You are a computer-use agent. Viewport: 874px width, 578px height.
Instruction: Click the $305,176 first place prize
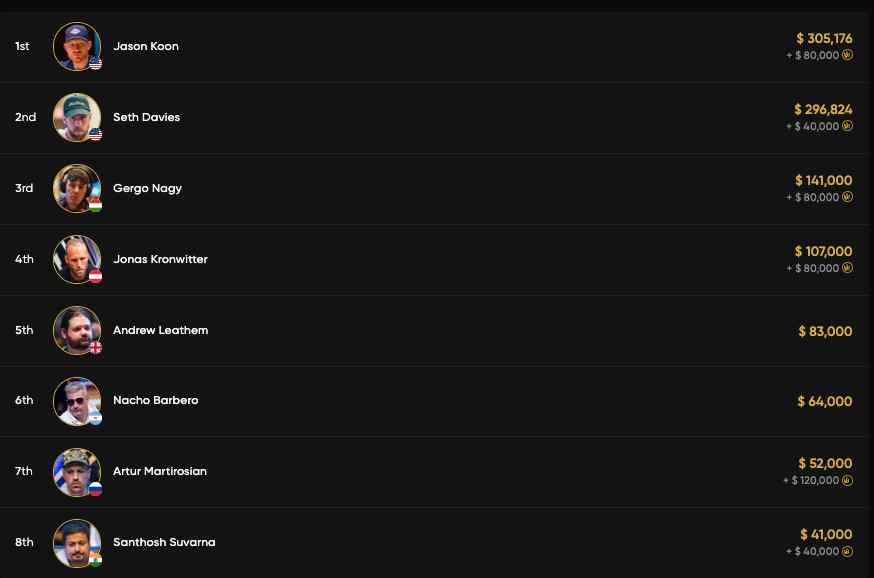[824, 38]
